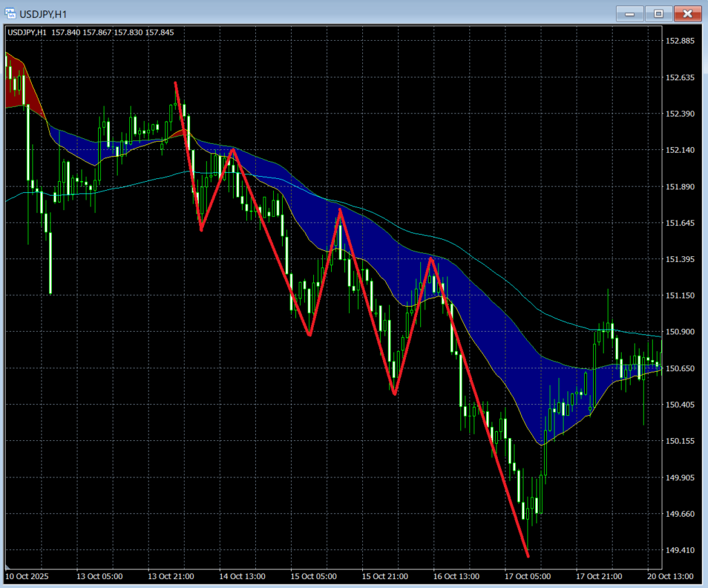Click the chart window icon in title bar
Image resolution: width=708 pixels, height=588 pixels.
10,13
